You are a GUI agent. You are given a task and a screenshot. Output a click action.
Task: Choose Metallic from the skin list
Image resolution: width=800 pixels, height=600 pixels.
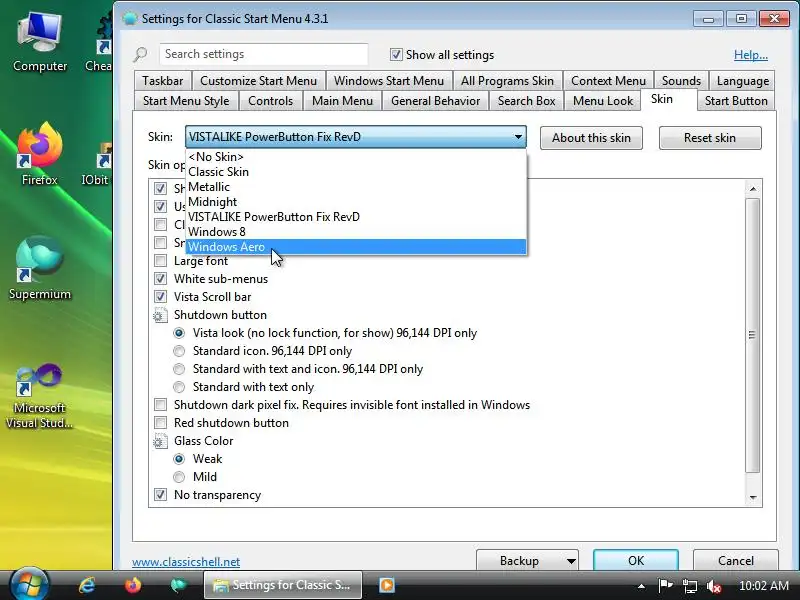(356, 187)
